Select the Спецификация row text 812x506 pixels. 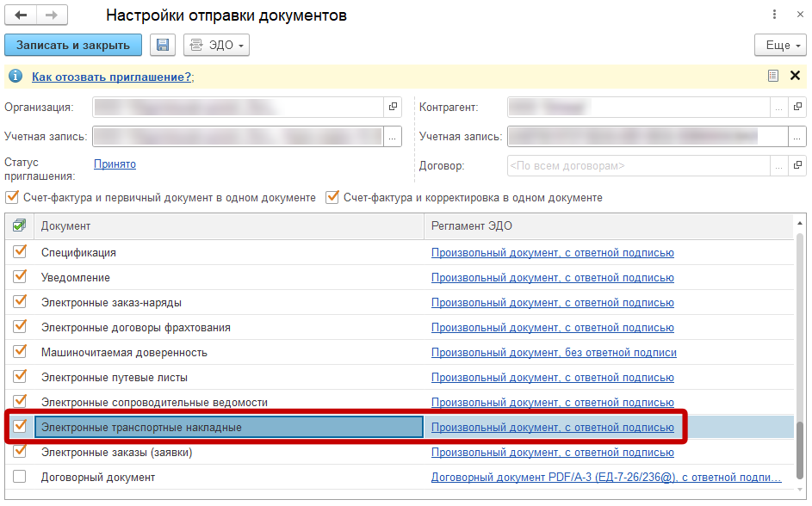coord(78,253)
